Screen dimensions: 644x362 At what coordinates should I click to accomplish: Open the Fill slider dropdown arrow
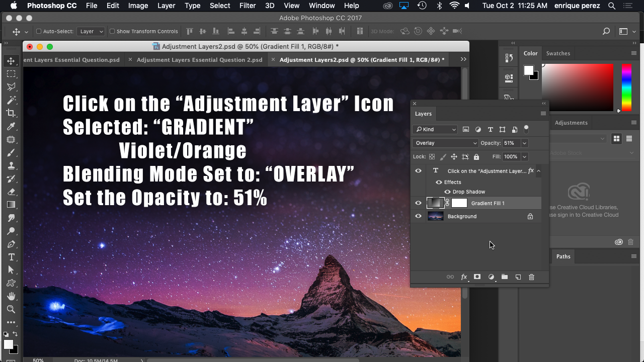(524, 157)
